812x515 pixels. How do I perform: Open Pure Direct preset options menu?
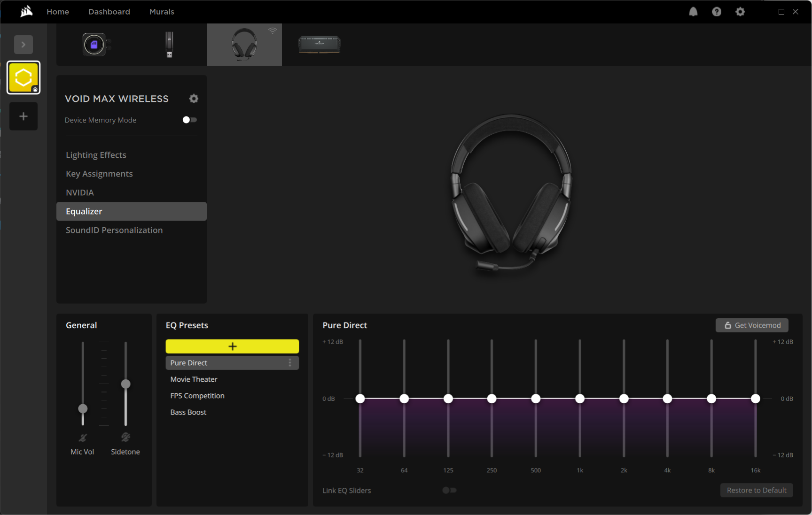click(x=290, y=363)
